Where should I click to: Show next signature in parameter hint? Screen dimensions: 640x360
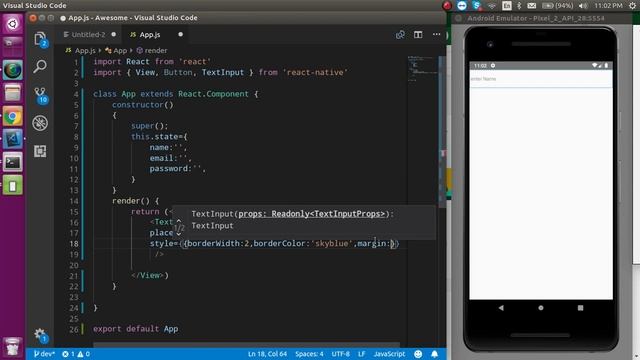point(179,234)
